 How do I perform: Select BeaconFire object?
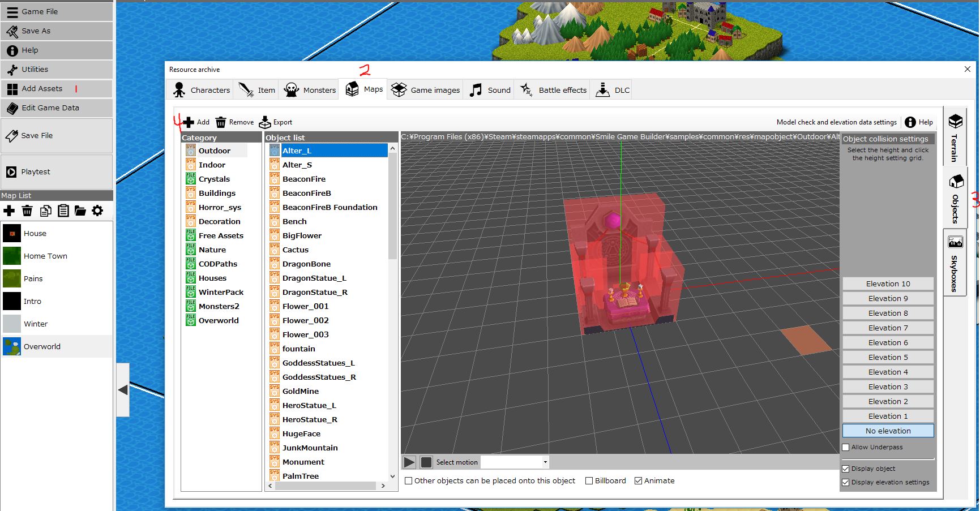(x=327, y=179)
